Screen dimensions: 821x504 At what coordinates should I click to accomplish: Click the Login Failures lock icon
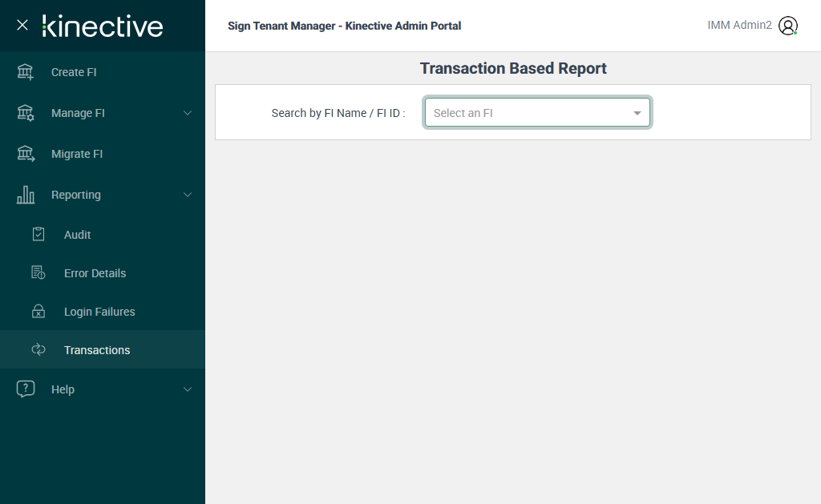tap(38, 311)
